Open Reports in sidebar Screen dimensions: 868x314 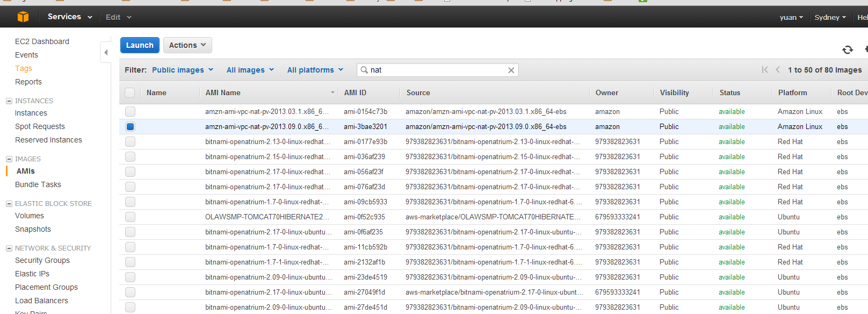tap(28, 82)
